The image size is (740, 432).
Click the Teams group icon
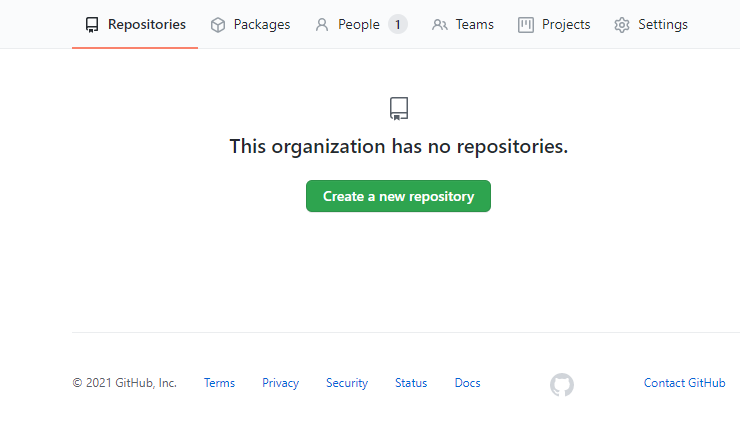coord(439,25)
